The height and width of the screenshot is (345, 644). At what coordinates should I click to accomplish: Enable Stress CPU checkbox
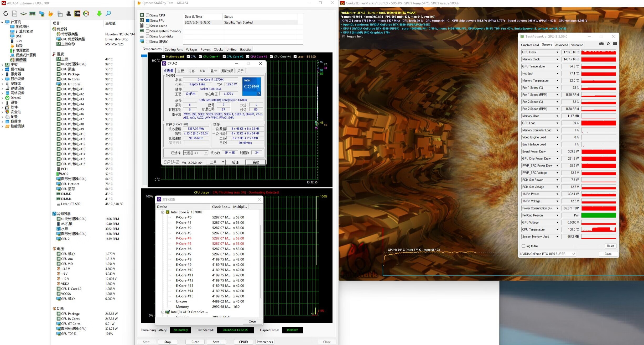pyautogui.click(x=148, y=15)
